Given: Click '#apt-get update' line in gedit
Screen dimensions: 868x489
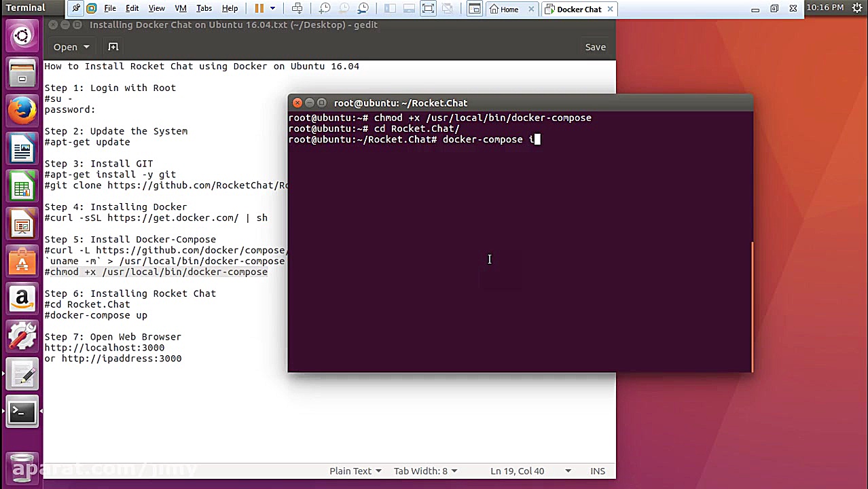Looking at the screenshot, I should click(x=87, y=142).
